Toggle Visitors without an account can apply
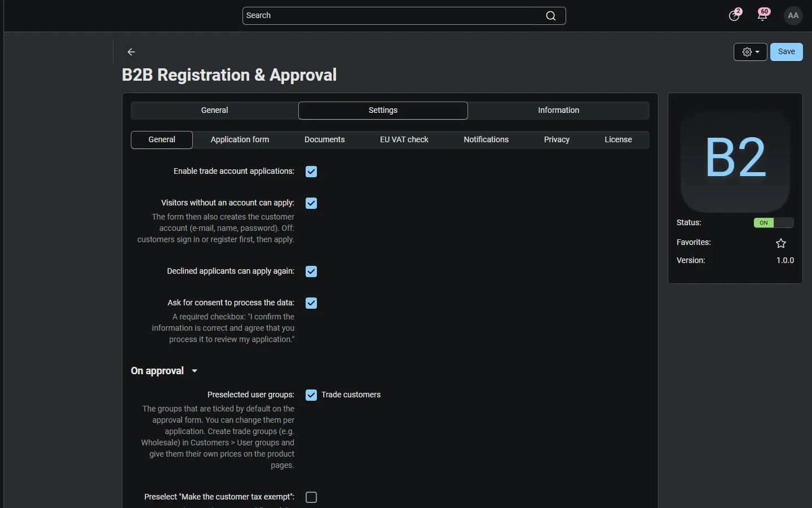 pos(311,203)
